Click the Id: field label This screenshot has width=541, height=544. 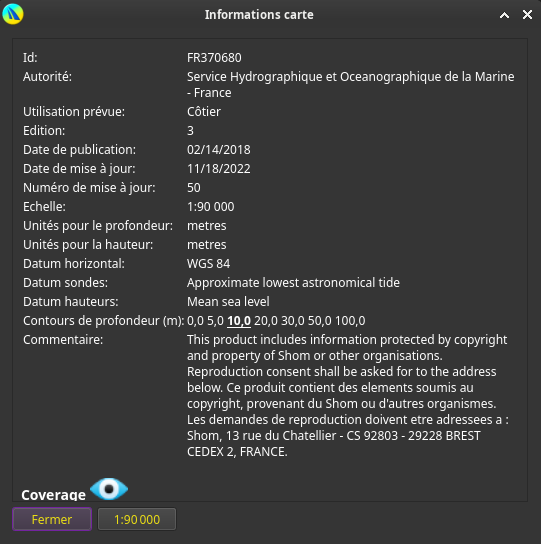30,58
